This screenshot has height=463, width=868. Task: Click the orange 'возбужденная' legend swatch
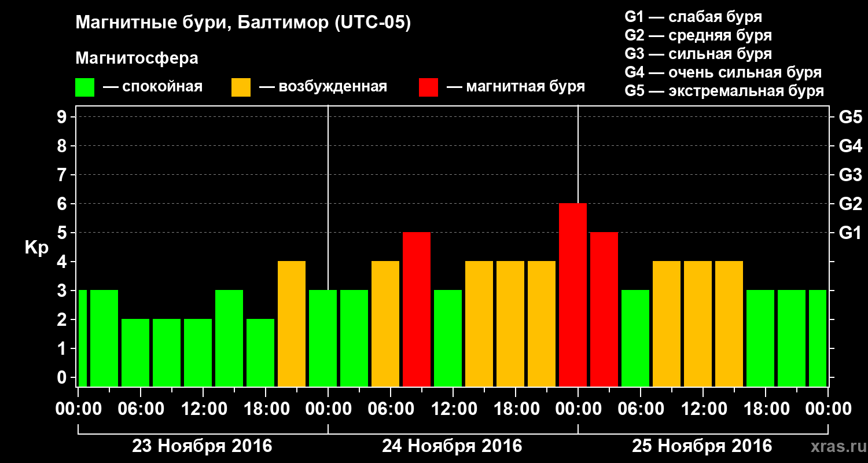pyautogui.click(x=241, y=87)
